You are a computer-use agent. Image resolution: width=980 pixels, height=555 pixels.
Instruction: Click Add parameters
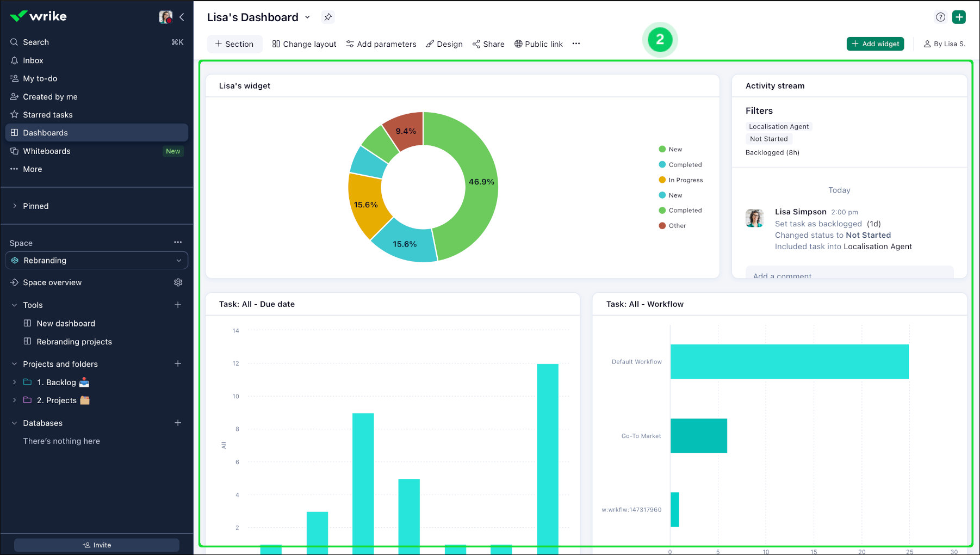click(x=381, y=44)
